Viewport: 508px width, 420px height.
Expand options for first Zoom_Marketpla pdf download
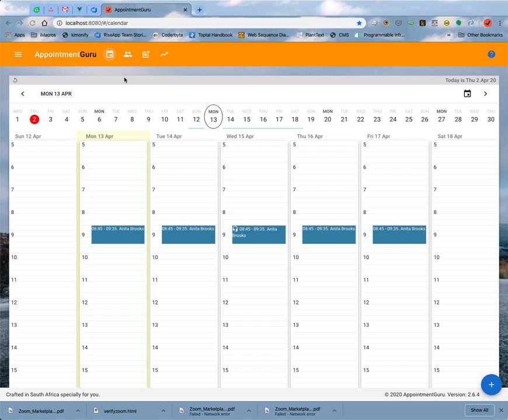[78, 411]
